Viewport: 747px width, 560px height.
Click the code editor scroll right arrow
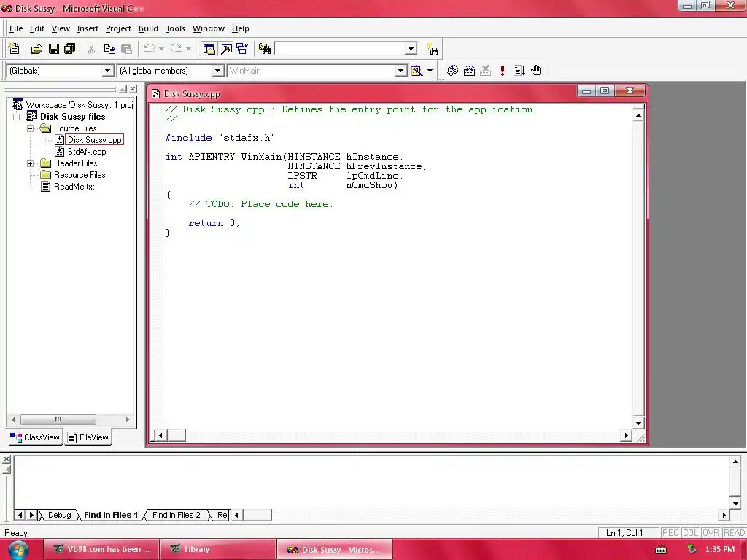[626, 435]
